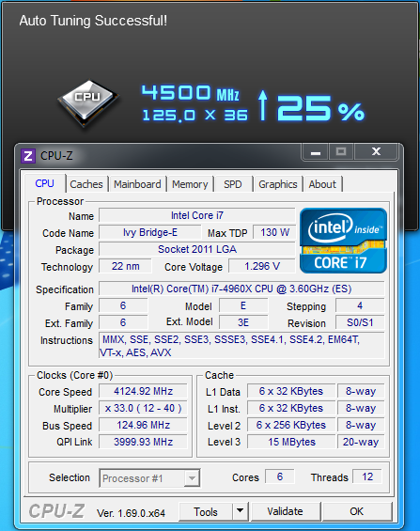Click the CPU chip icon in Auto Tuning

(88, 103)
